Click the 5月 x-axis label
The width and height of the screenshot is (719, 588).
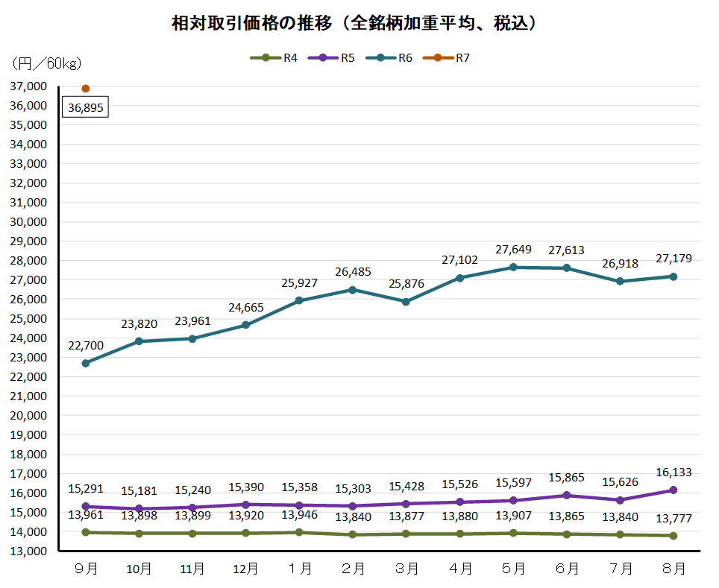[x=512, y=569]
